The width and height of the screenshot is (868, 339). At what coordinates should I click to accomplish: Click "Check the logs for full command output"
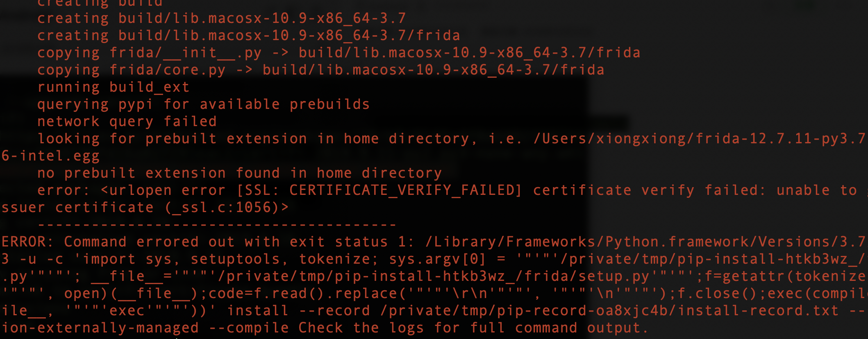click(x=473, y=328)
